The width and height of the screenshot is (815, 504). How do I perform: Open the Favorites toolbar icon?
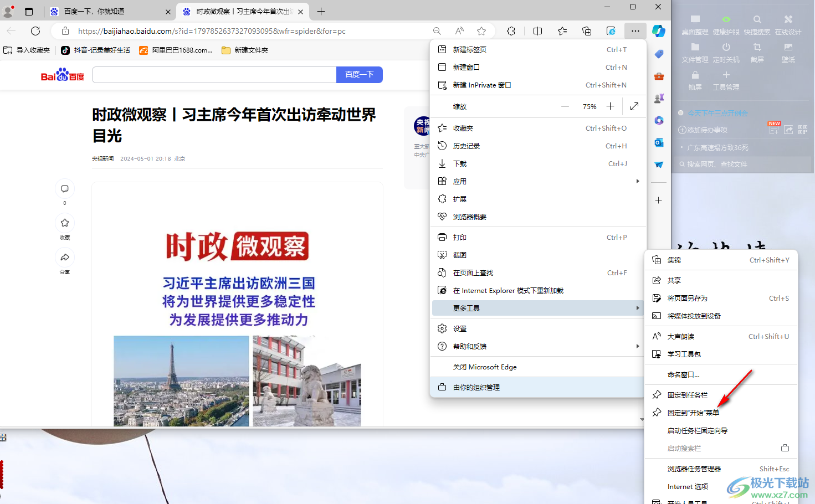[562, 31]
